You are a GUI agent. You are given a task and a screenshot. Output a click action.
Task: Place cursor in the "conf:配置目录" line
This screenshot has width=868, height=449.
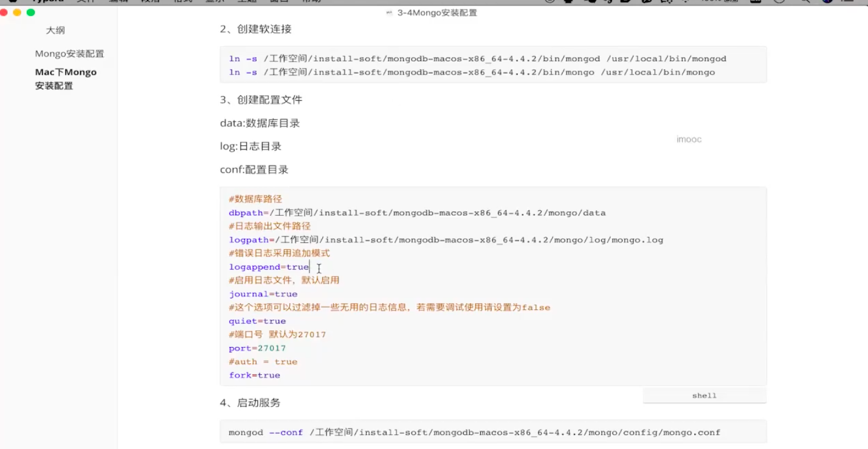click(254, 170)
